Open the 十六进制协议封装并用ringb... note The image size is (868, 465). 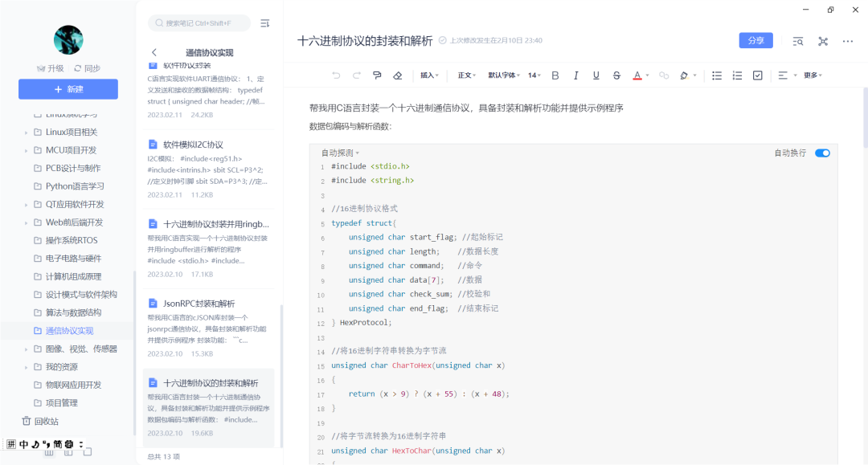point(209,249)
